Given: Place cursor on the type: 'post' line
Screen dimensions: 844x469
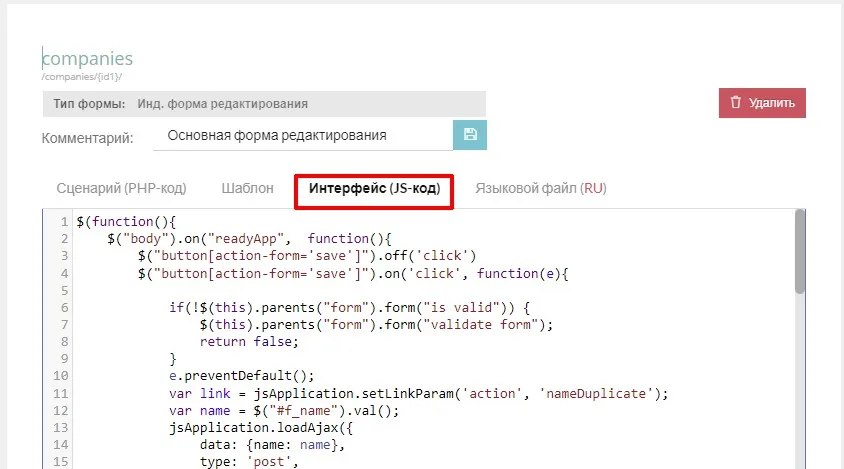Looking at the screenshot, I should pos(253,461).
